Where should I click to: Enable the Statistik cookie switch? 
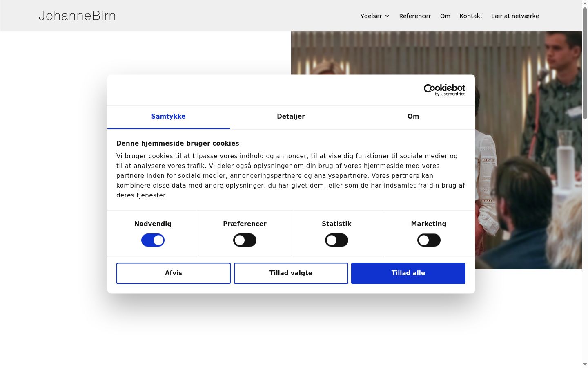(x=336, y=240)
